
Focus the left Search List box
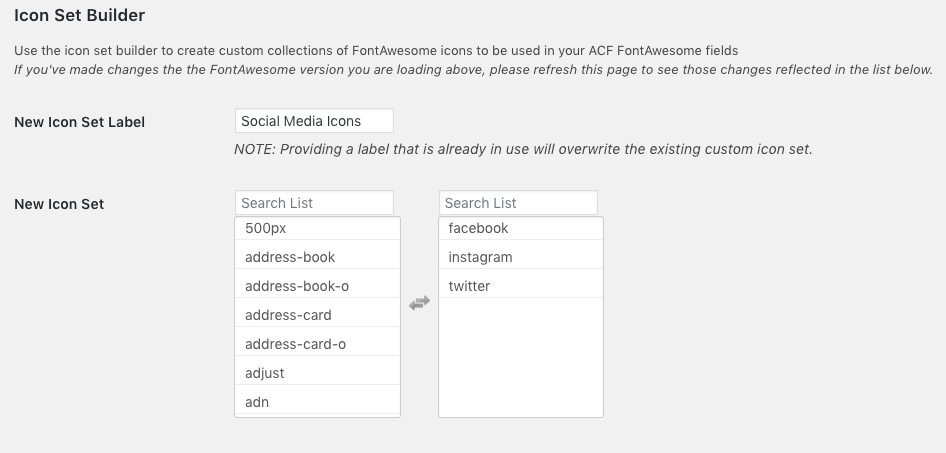coord(314,203)
